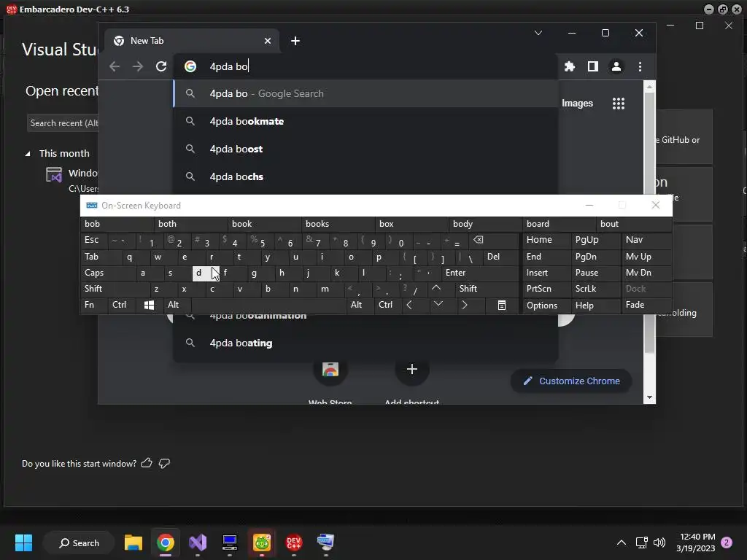Toggle the ScrLk key on On-Screen Keyboard

point(595,289)
